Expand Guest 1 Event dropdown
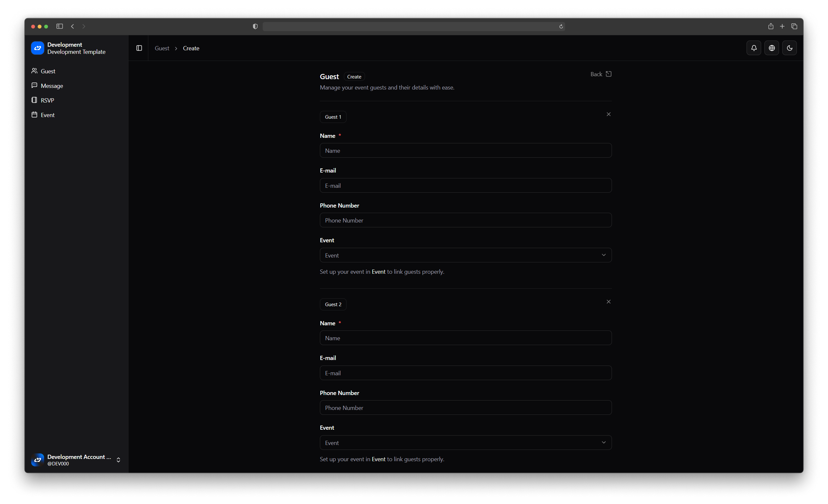The image size is (828, 504). point(465,255)
